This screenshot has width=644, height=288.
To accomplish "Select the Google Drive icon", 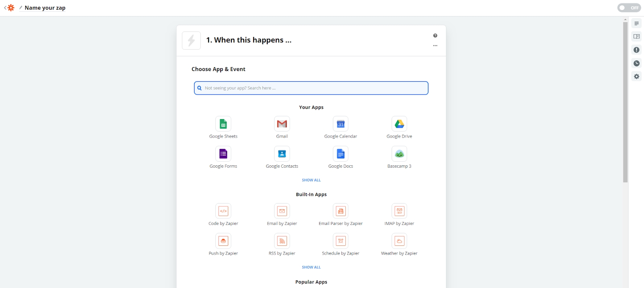I will pos(399,124).
